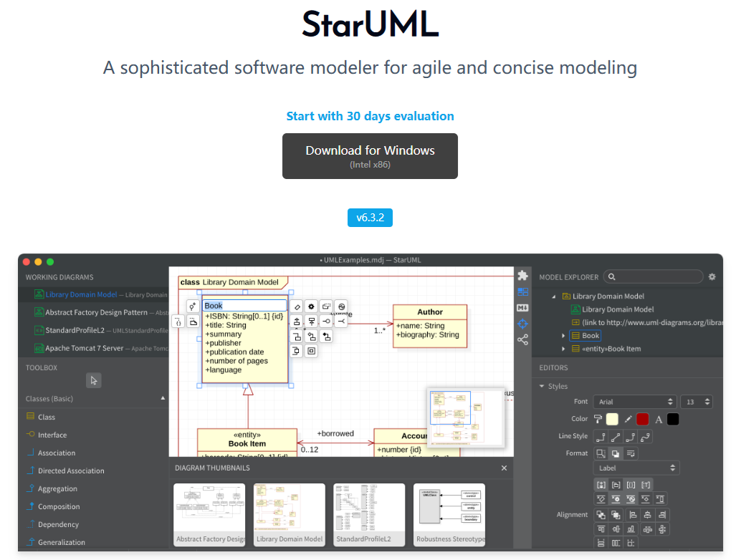The image size is (746, 560).
Task: Click the align left icon in Alignment
Action: point(633,515)
